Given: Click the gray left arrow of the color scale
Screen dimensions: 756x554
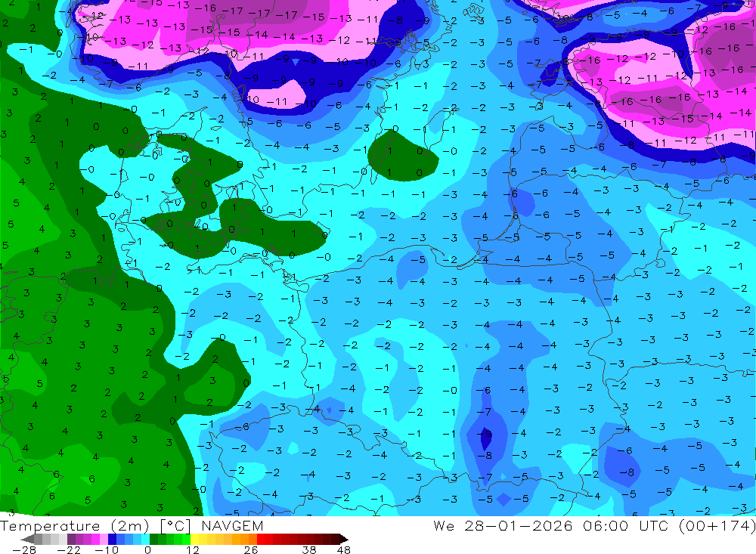Looking at the screenshot, I should tap(27, 539).
